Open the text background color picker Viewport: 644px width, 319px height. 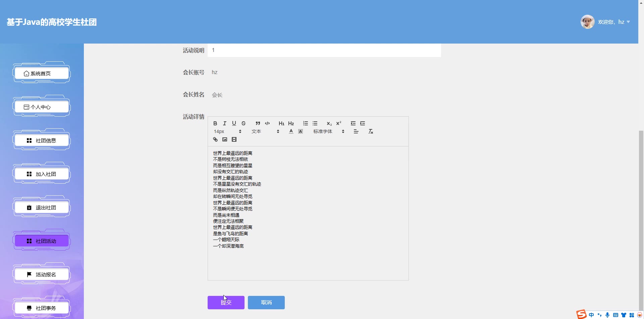point(301,131)
